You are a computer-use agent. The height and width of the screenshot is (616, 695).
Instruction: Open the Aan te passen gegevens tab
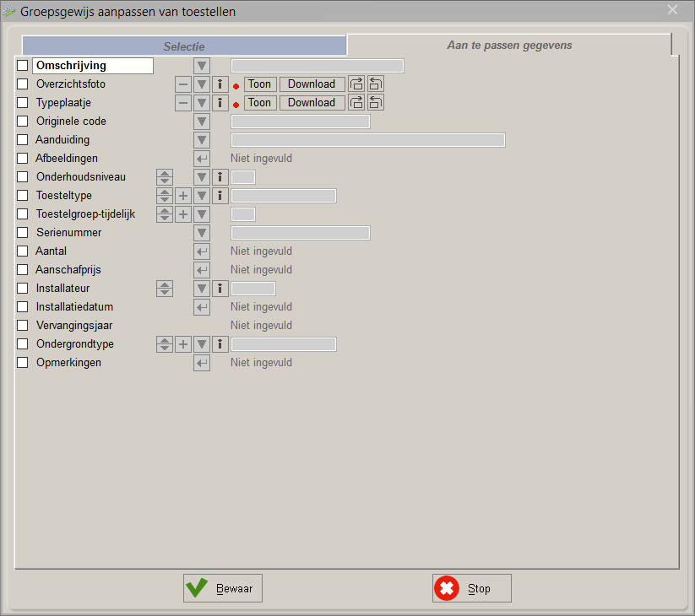509,46
